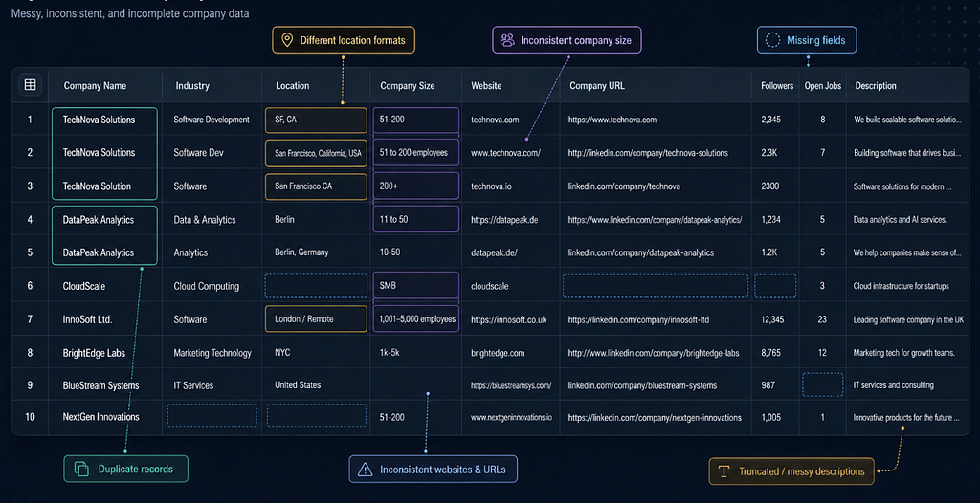This screenshot has width=980, height=503.
Task: Click the people icon on the company size label
Action: pyautogui.click(x=507, y=40)
